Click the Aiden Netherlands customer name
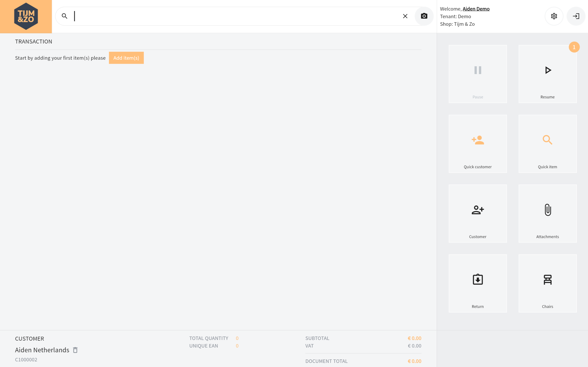588x367 pixels. (42, 350)
